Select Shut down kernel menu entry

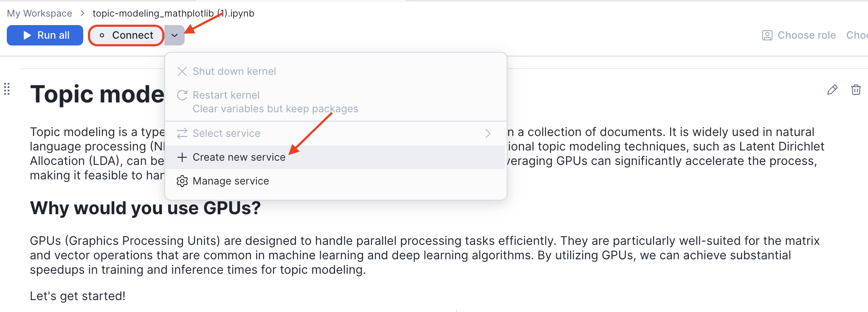234,71
